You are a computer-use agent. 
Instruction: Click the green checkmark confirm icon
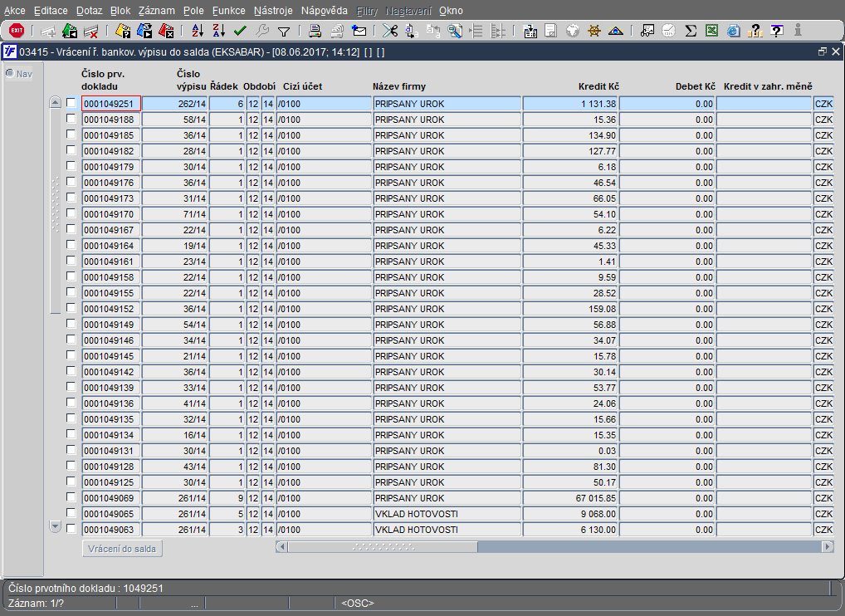240,31
